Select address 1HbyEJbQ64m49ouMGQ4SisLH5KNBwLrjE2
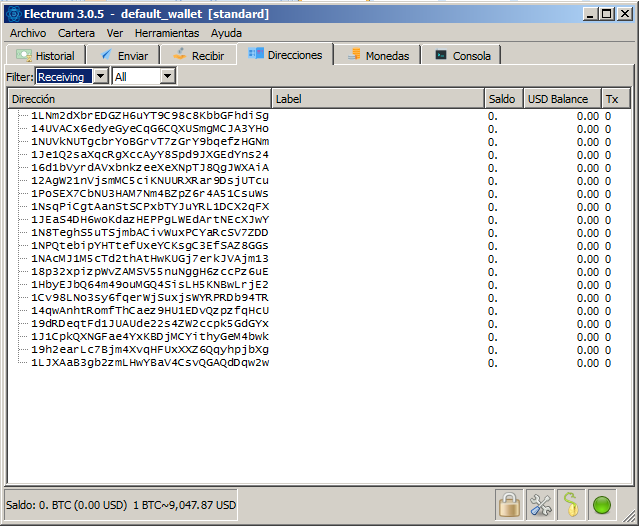This screenshot has width=639, height=526. coord(150,286)
